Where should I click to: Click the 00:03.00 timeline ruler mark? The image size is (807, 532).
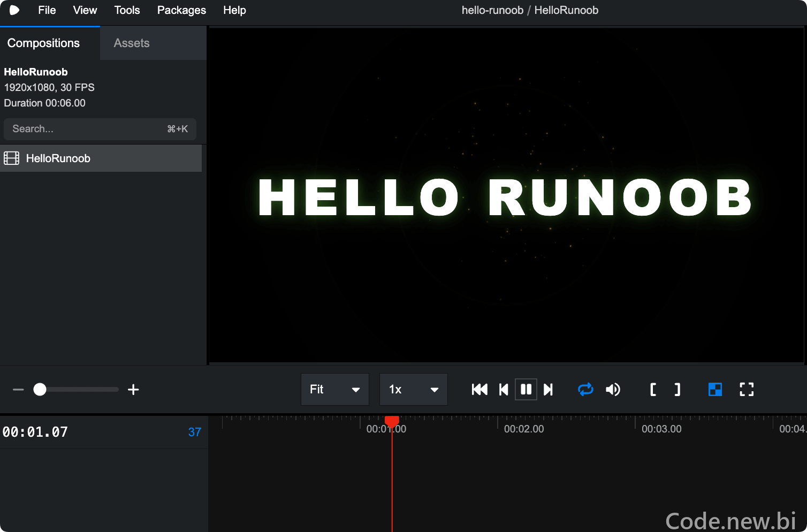(661, 429)
